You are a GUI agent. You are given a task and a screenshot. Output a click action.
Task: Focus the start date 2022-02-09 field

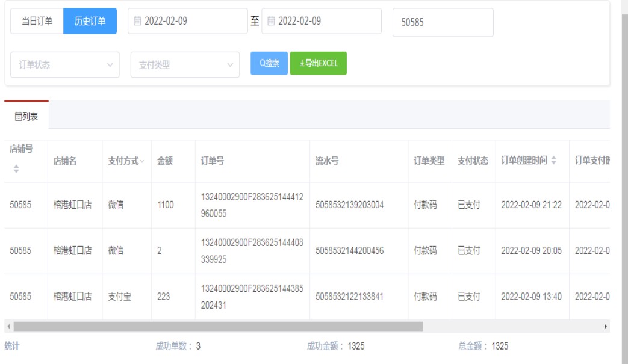[193, 21]
